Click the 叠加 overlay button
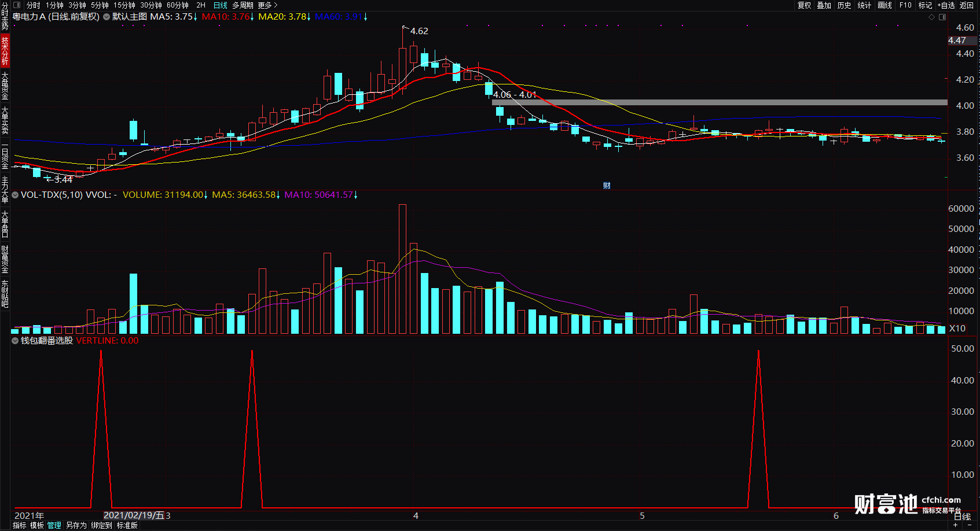Viewport: 980px width, 531px height. point(824,5)
